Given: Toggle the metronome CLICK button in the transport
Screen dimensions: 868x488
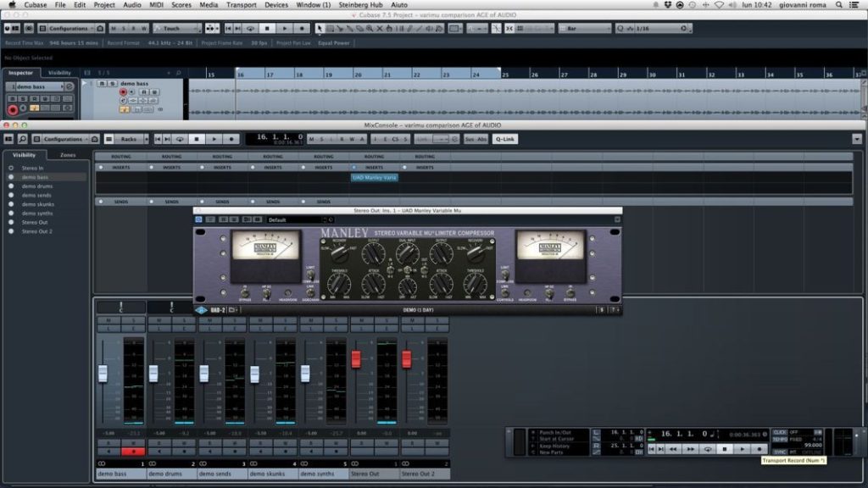Looking at the screenshot, I should (779, 432).
